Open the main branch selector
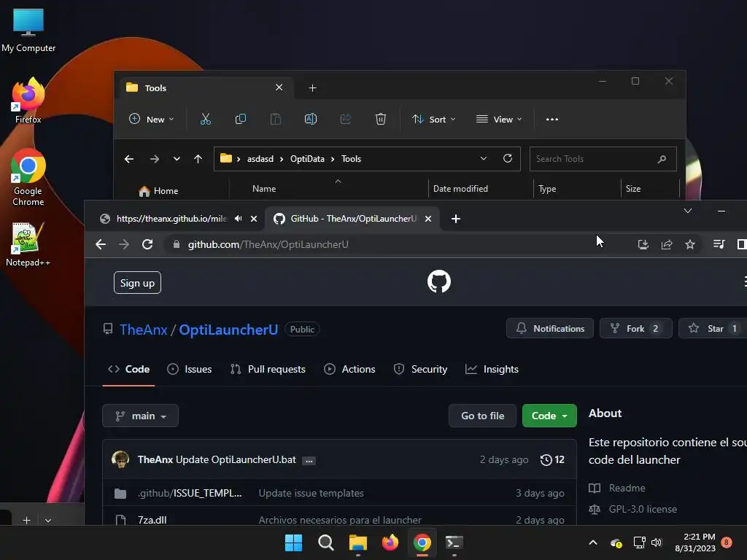Screen dimensions: 747x560 [x=141, y=416]
